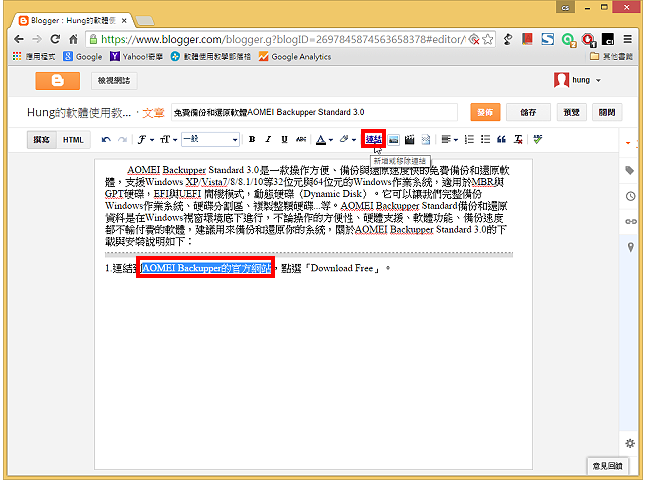Close the Blogger browser tab

[x=124, y=20]
